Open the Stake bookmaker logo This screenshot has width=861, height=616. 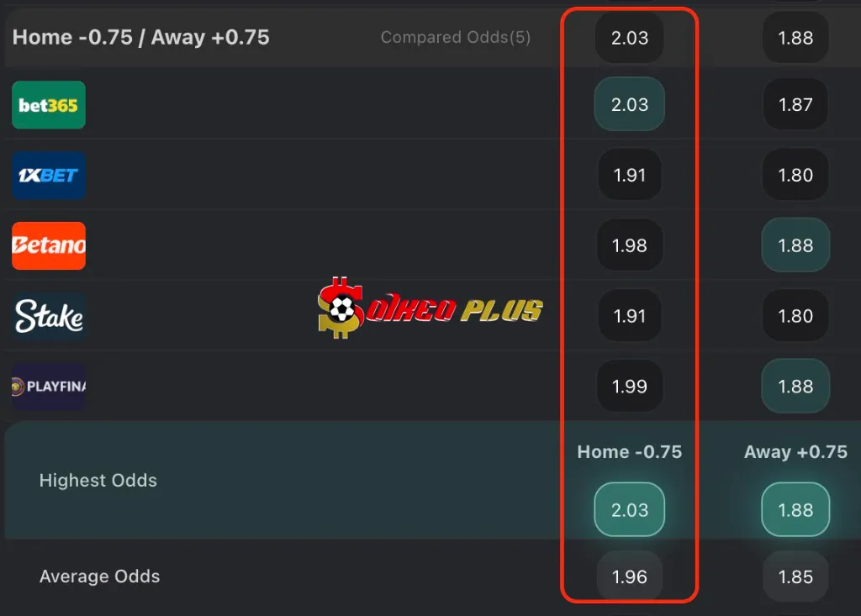point(49,316)
